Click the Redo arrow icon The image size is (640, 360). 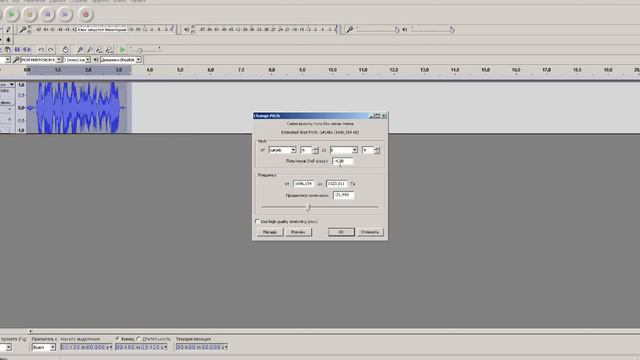pyautogui.click(x=51, y=50)
